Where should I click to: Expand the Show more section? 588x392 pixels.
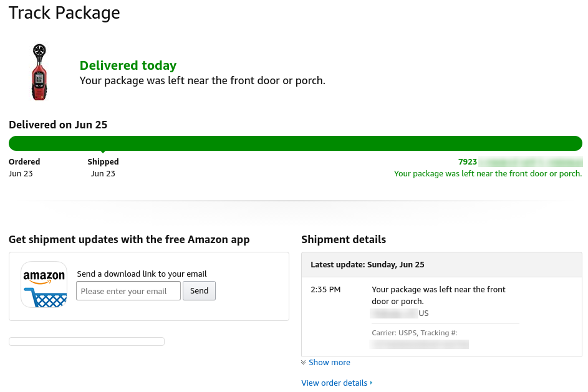(x=329, y=362)
